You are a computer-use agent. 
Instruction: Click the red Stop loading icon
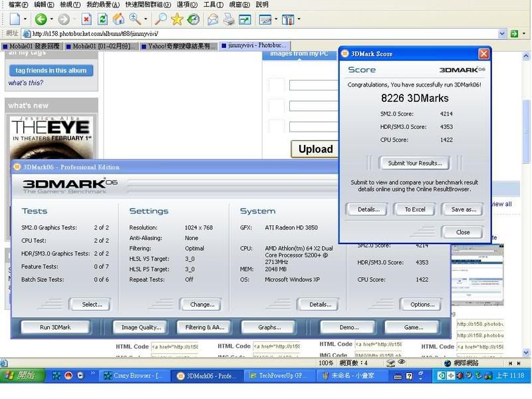pos(86,19)
